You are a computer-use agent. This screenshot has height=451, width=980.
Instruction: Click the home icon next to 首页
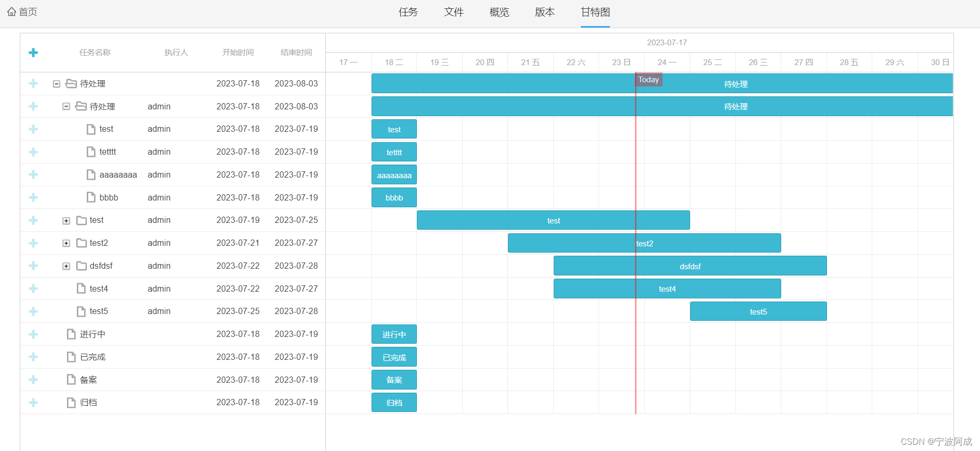[11, 11]
